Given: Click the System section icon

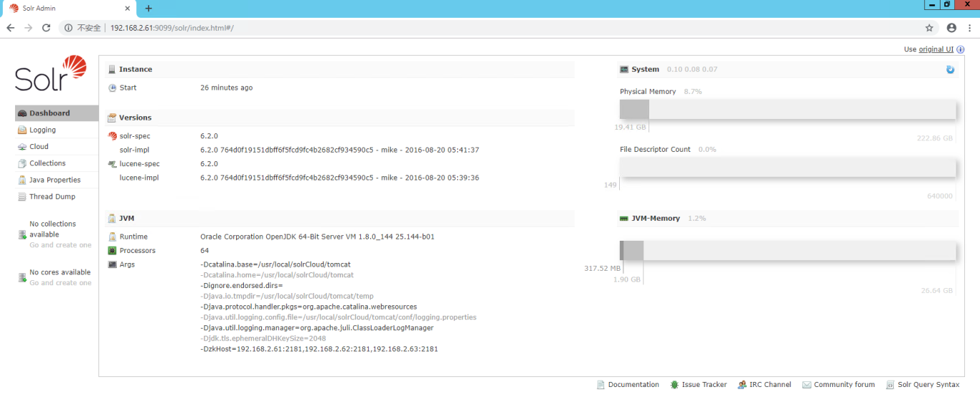Looking at the screenshot, I should pyautogui.click(x=624, y=70).
